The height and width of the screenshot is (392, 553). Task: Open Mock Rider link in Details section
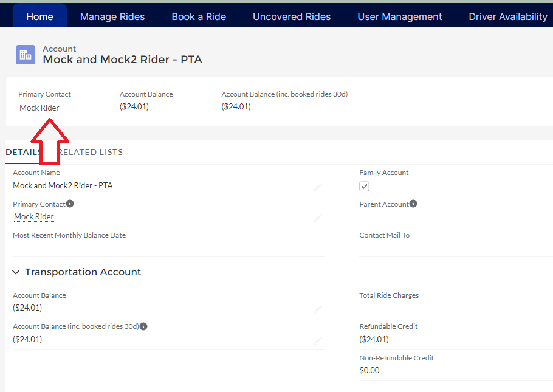[34, 216]
